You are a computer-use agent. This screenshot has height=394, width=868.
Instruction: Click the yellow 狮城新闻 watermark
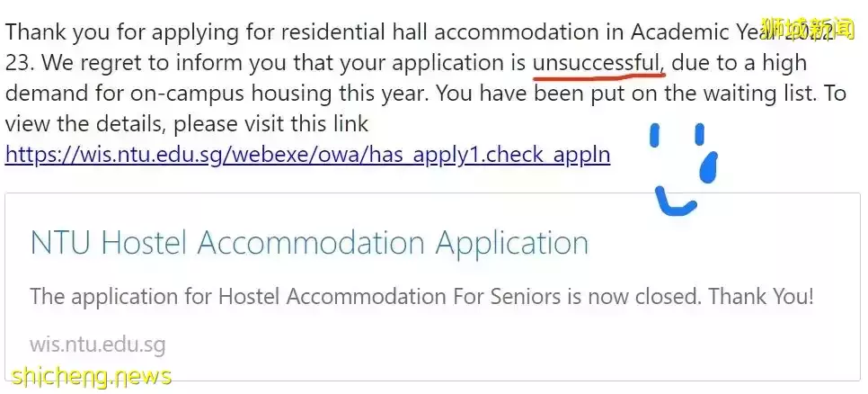point(808,28)
